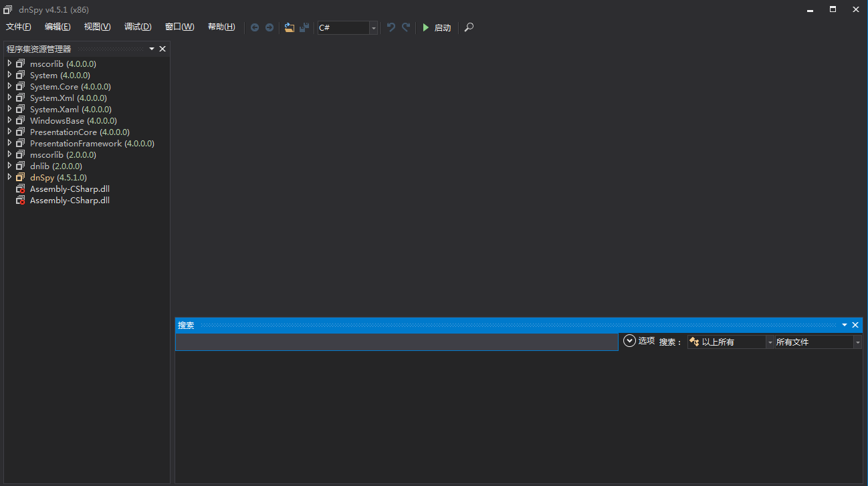The image size is (868, 486).
Task: Click the 选项 options label
Action: 647,341
